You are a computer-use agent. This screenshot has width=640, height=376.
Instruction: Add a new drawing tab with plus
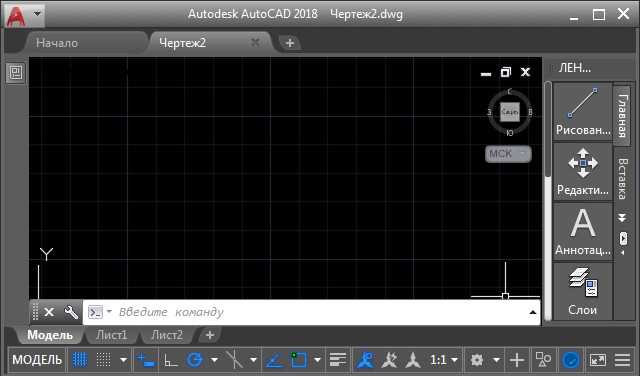tap(290, 43)
